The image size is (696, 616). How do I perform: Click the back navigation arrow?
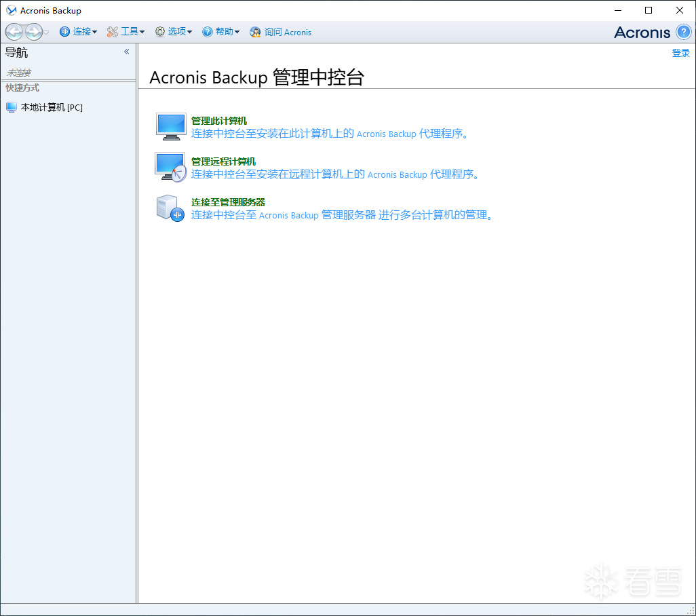14,32
